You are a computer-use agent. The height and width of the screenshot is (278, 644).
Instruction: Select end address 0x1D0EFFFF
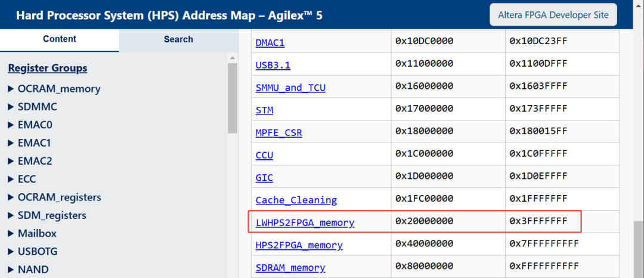point(538,177)
